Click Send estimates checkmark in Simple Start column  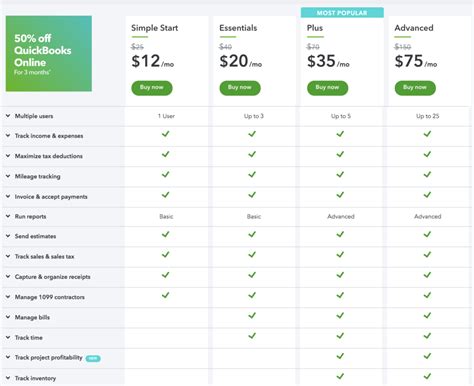[x=165, y=234]
